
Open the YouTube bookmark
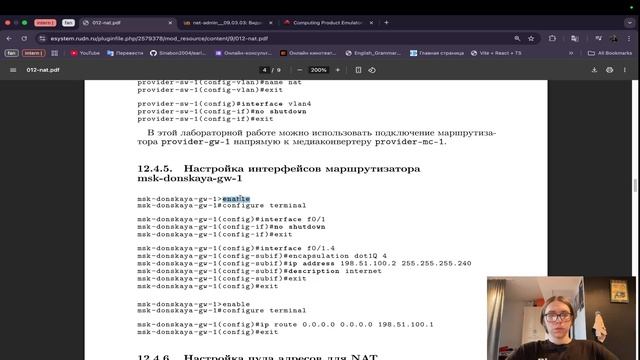85,53
